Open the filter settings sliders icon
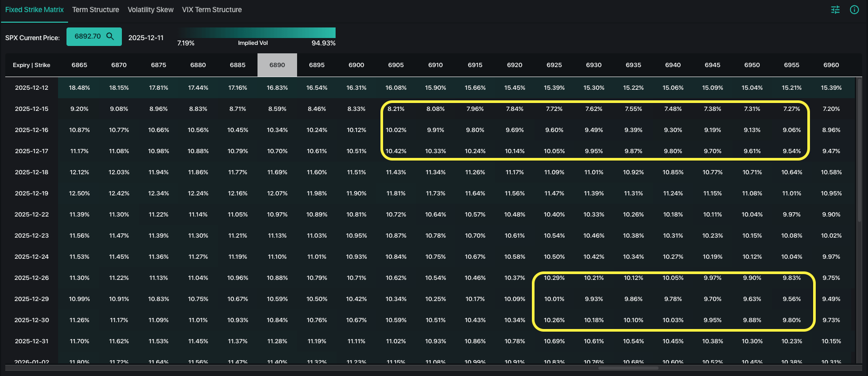Viewport: 868px width, 376px height. click(835, 10)
